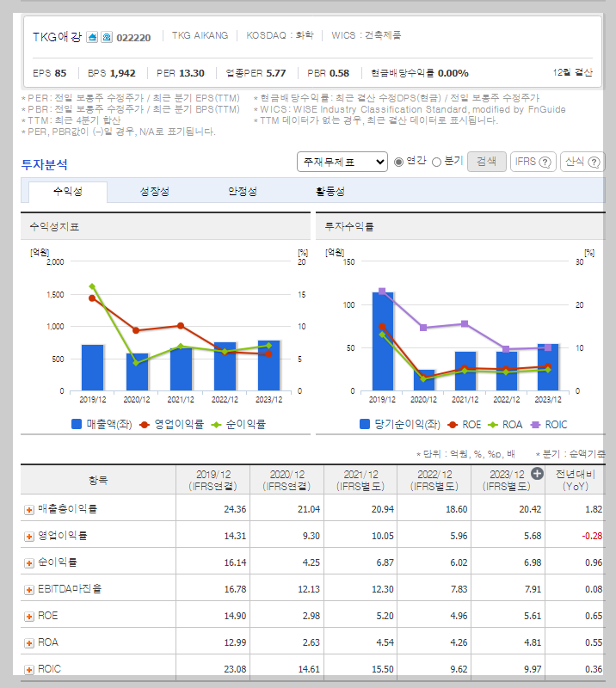
Task: Select the 분기 radio button
Action: [436, 162]
